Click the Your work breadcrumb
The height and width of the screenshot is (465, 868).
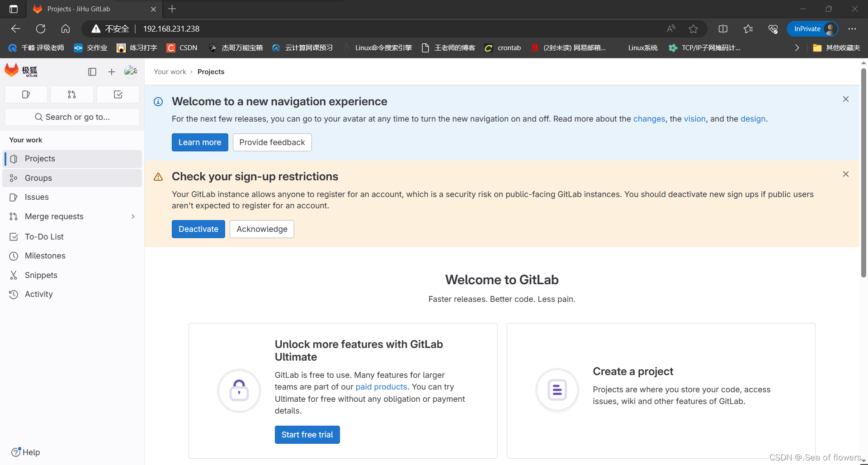tap(170, 72)
